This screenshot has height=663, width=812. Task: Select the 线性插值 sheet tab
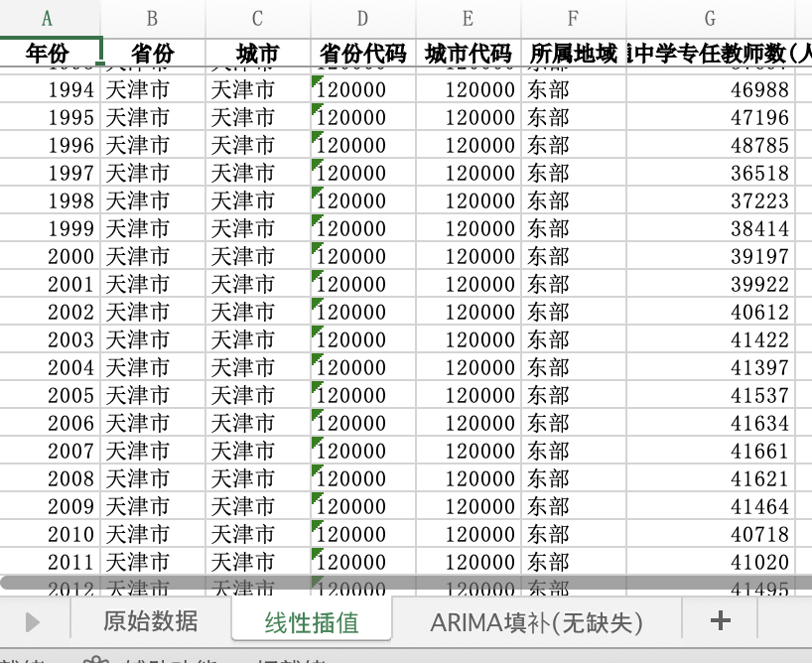(312, 622)
